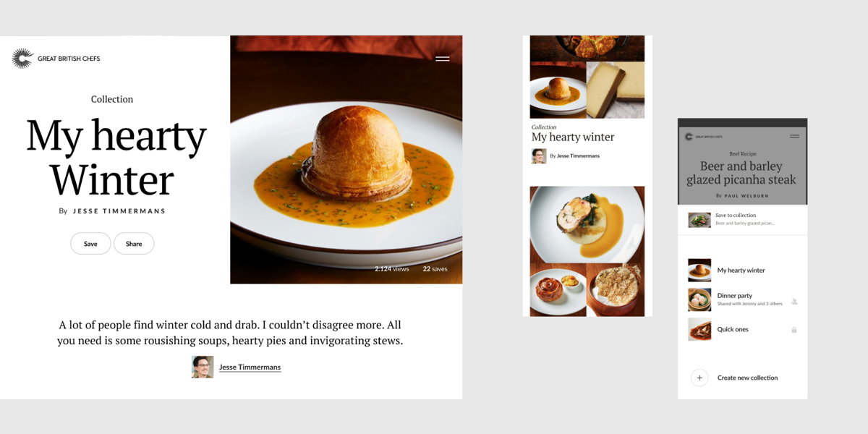Open the hamburger menu over pie photo
Viewport: 868px width, 434px height.
(443, 59)
